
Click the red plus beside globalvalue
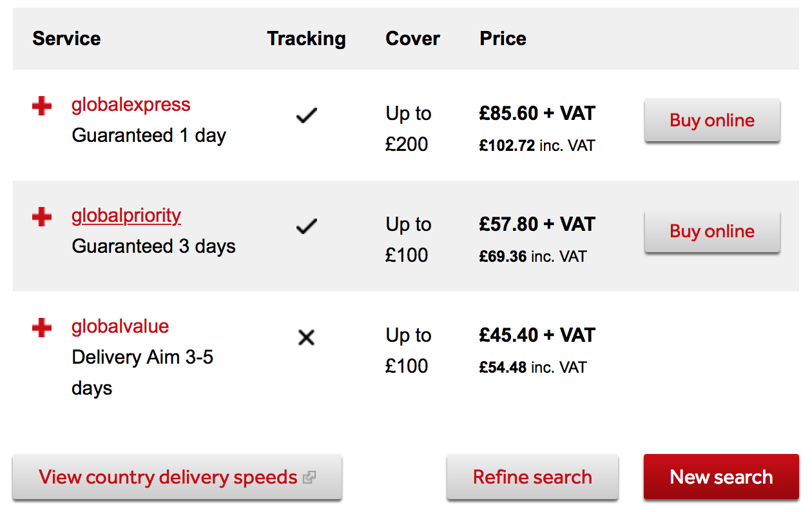click(x=42, y=328)
